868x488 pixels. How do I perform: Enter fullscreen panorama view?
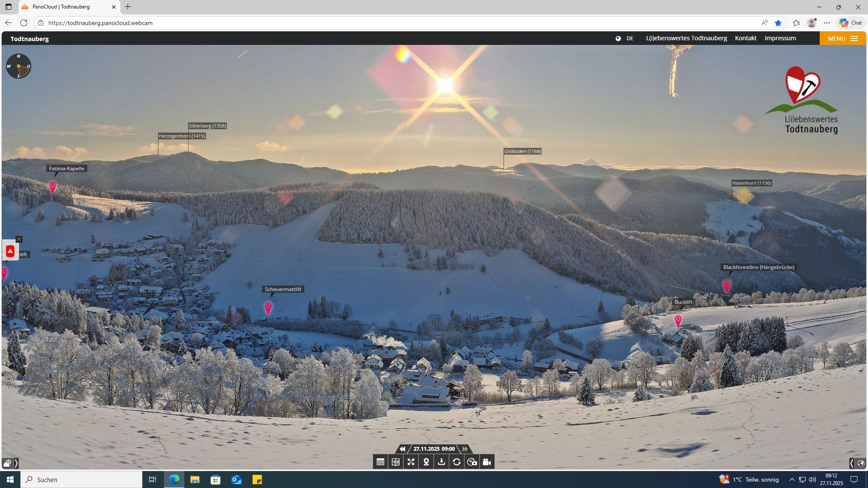[x=411, y=462]
